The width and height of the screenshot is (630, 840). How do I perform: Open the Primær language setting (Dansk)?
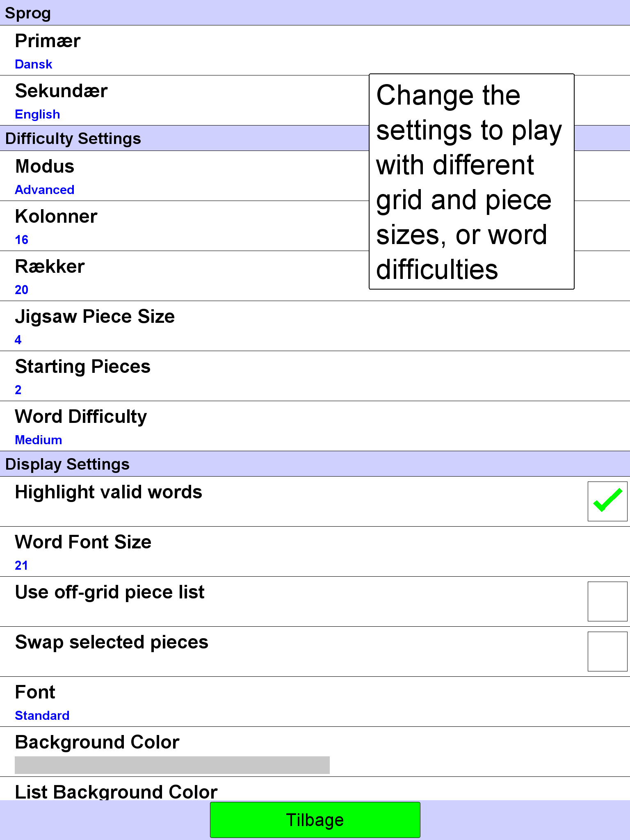tap(315, 50)
